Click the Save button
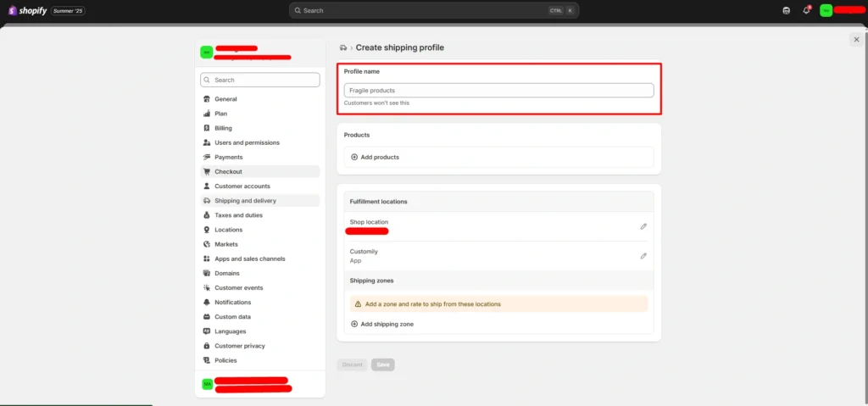 point(383,364)
